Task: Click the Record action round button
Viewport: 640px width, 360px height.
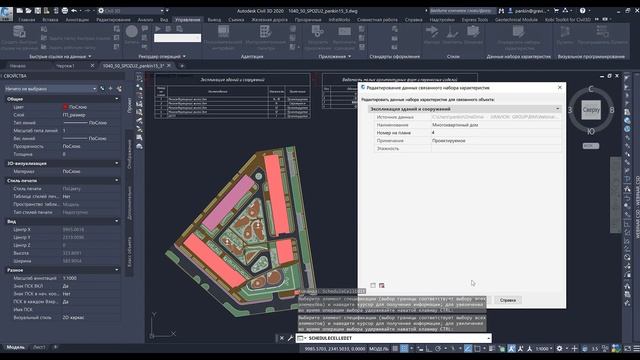Action: (x=131, y=32)
